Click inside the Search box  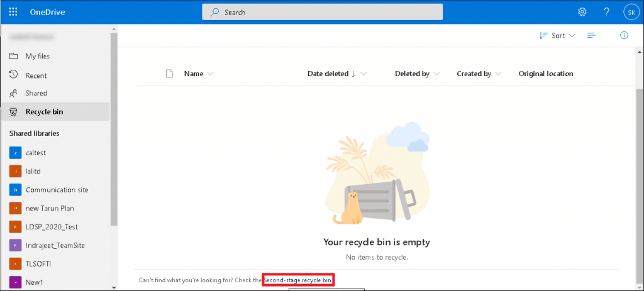point(323,13)
